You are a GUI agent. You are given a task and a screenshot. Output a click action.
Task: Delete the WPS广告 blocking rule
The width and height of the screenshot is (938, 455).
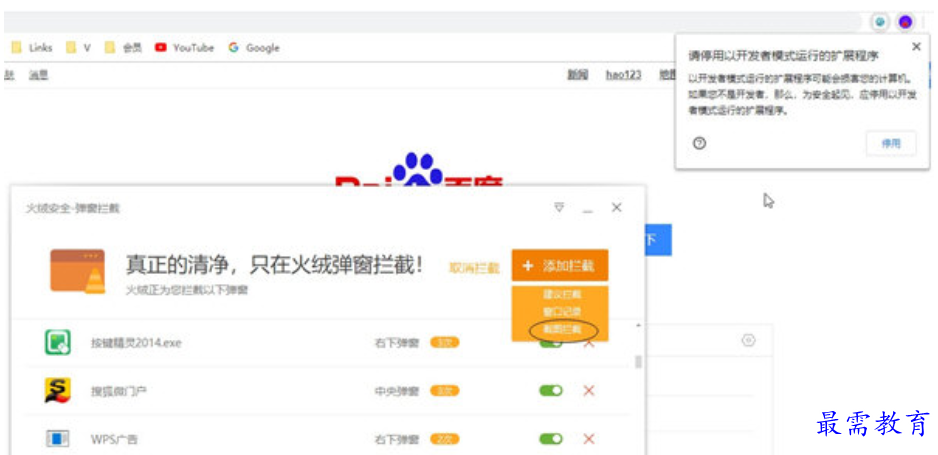589,439
